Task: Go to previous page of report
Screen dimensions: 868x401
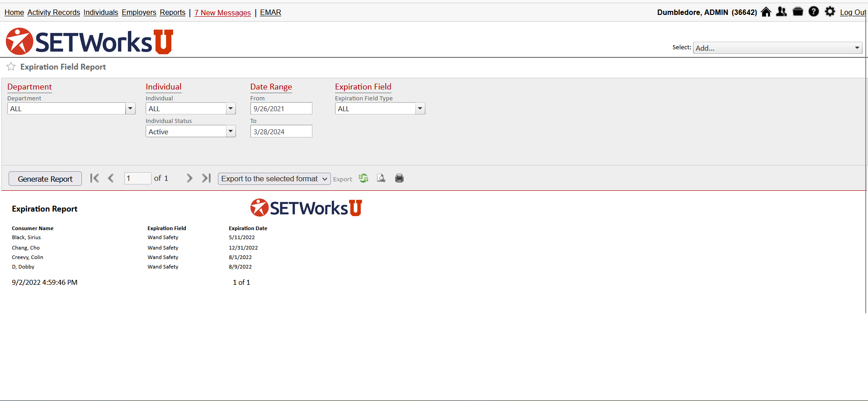Action: 111,178
